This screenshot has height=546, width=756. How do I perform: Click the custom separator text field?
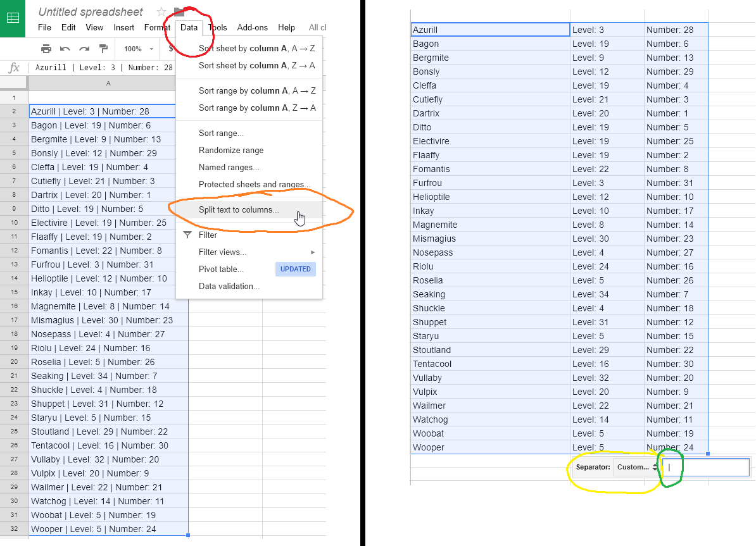pos(707,467)
